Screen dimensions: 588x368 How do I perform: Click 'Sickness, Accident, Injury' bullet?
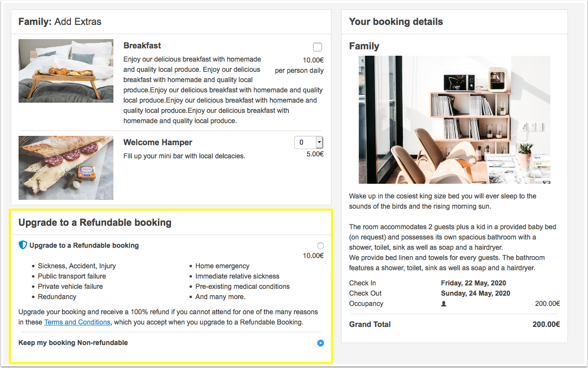(x=77, y=266)
